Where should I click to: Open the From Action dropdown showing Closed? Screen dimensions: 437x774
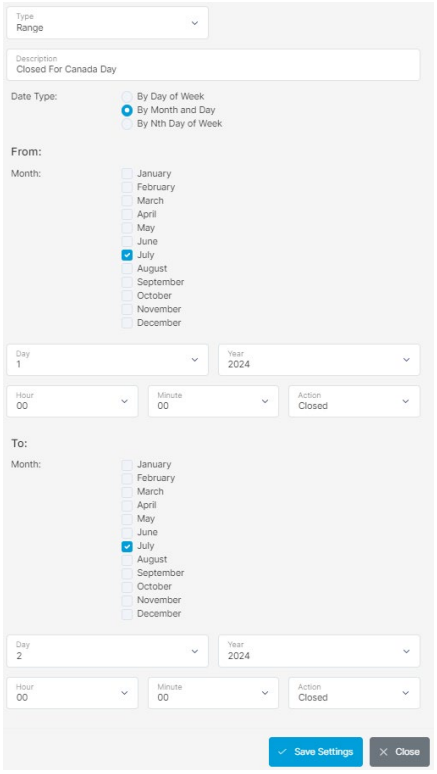[354, 401]
